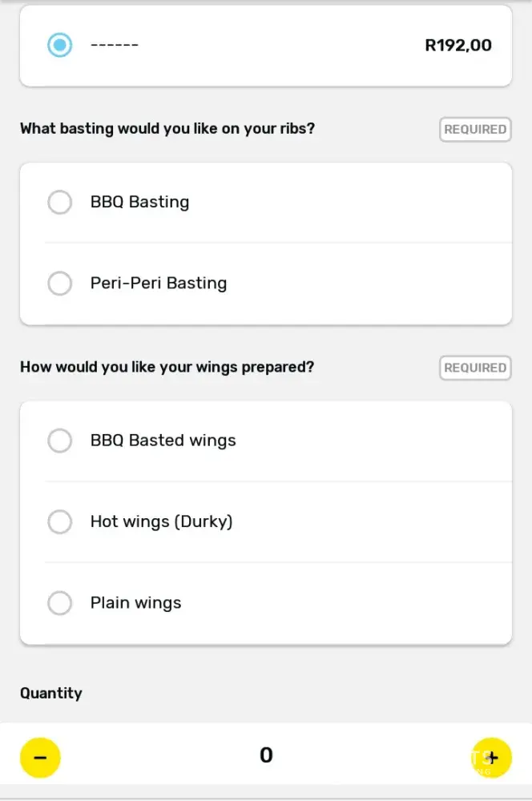Image resolution: width=532 pixels, height=801 pixels.
Task: Increase quantity with the plus button
Action: point(491,757)
